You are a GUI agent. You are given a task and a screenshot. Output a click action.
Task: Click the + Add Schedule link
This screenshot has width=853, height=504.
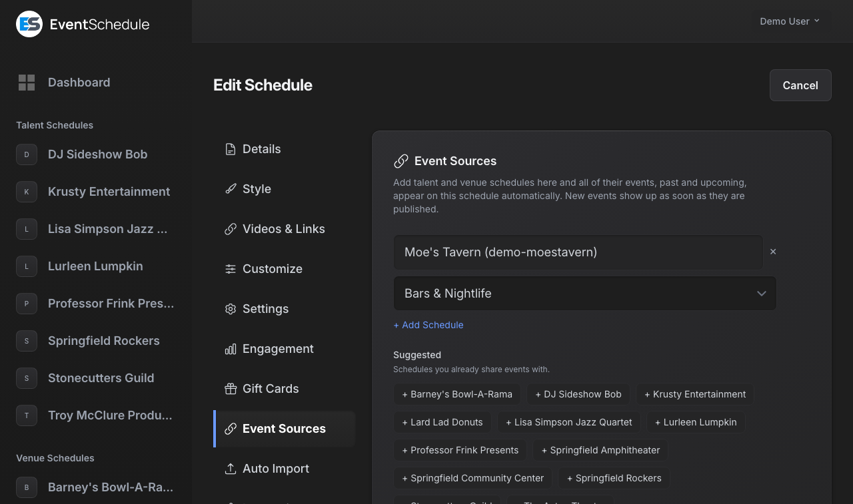point(428,325)
